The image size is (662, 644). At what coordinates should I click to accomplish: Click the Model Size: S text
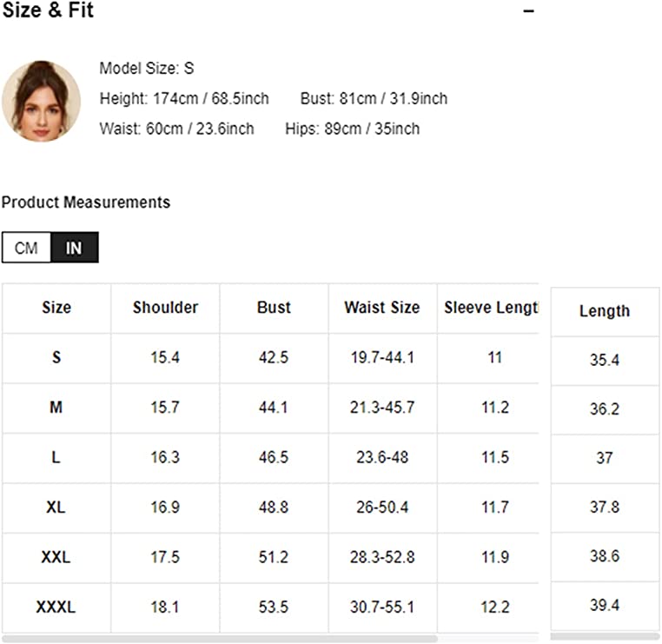coord(147,69)
